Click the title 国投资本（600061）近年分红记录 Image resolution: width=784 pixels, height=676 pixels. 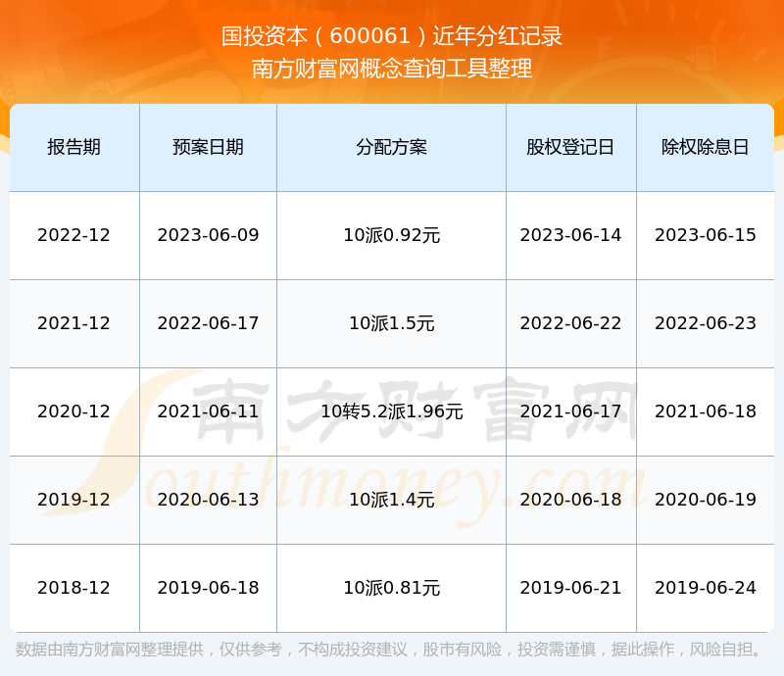tap(392, 36)
